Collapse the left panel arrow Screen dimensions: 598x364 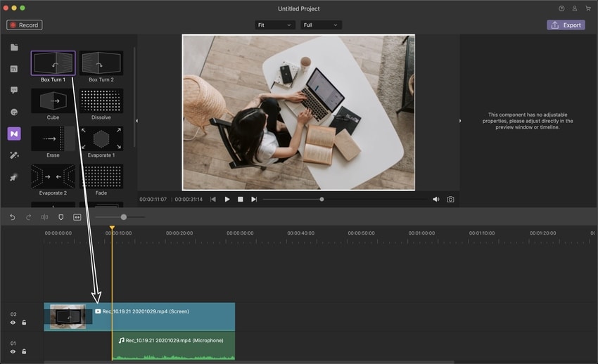pyautogui.click(x=137, y=121)
